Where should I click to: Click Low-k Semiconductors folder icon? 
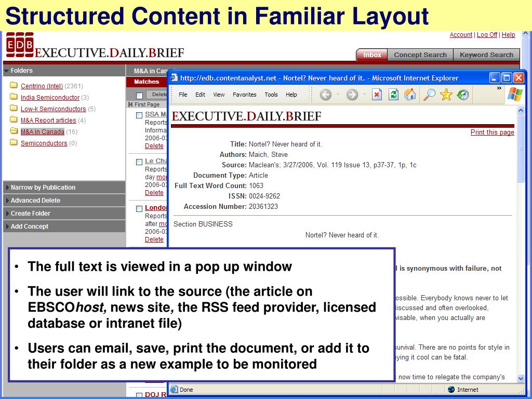click(x=14, y=108)
